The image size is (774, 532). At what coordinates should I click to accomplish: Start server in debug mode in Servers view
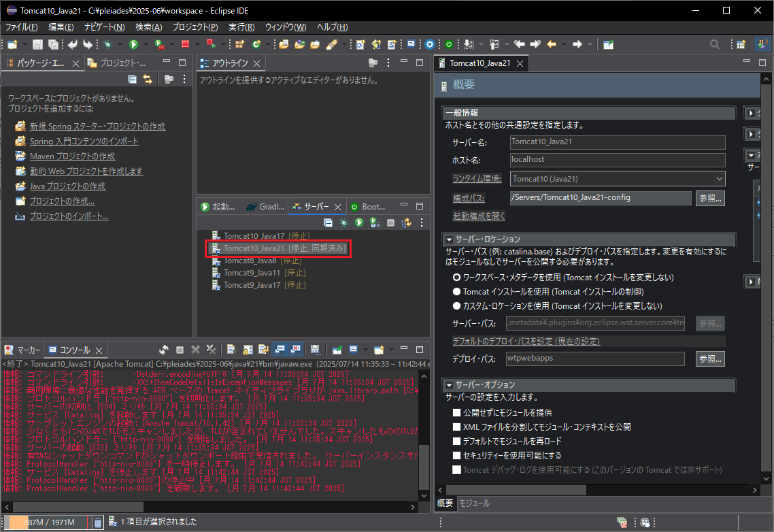pyautogui.click(x=343, y=222)
